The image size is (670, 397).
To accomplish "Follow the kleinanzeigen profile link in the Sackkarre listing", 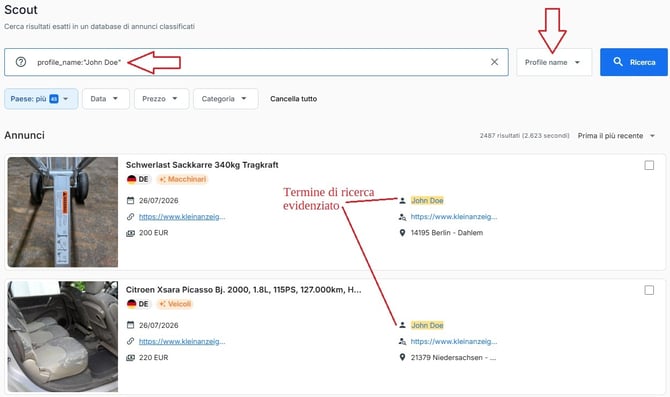I will tap(454, 217).
